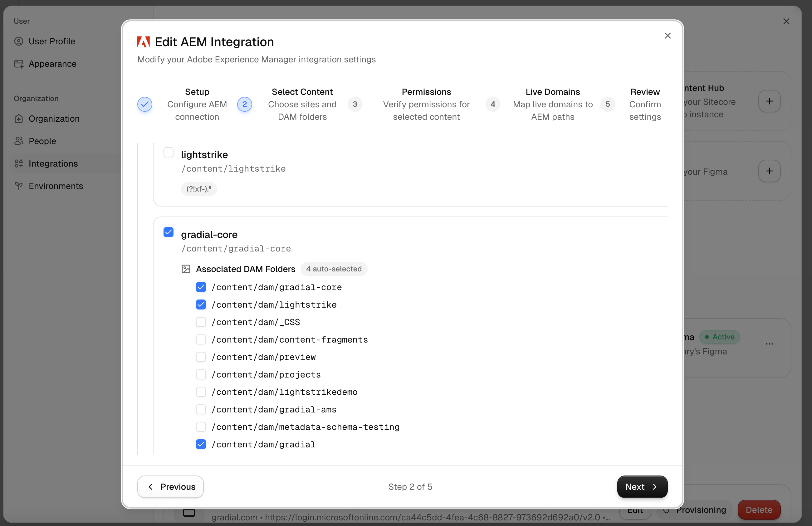Screen dimensions: 812x526
Task: Select the Organization menu item
Action: tap(54, 118)
